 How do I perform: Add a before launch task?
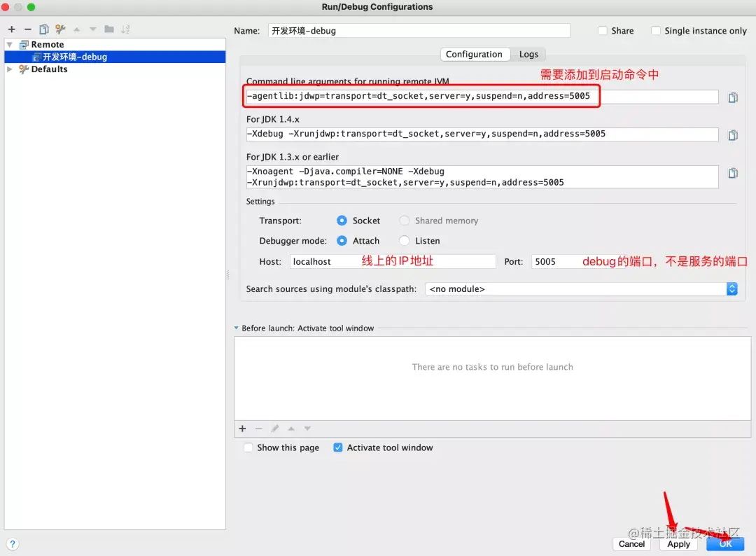(242, 429)
